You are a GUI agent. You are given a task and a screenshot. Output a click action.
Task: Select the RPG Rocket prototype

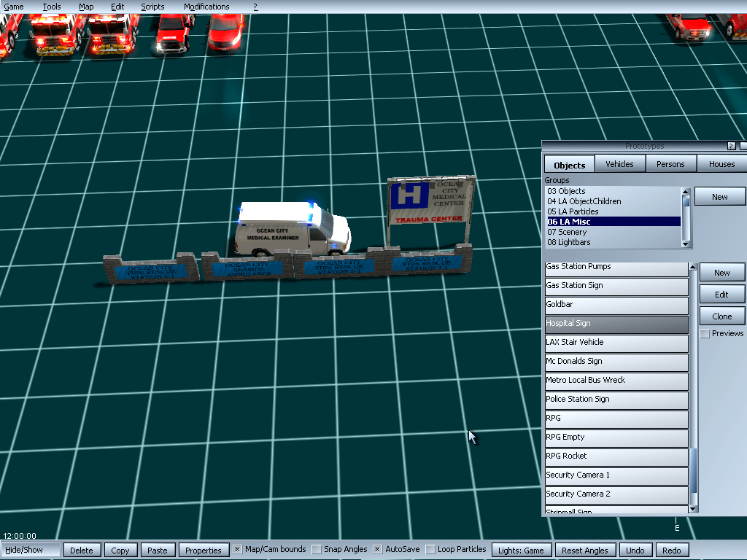[x=616, y=458]
